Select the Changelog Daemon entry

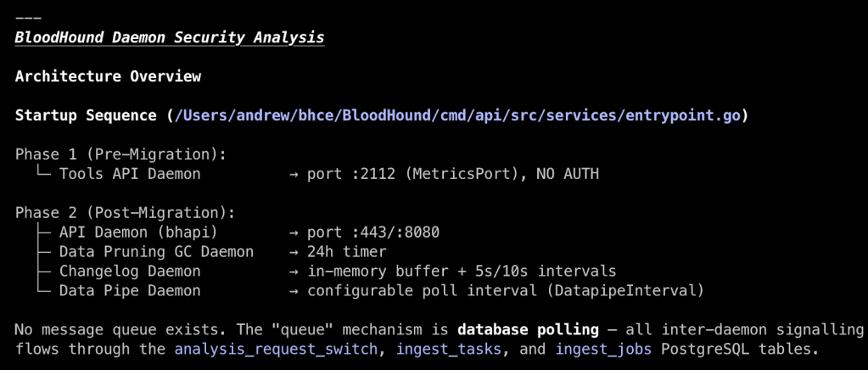point(130,272)
